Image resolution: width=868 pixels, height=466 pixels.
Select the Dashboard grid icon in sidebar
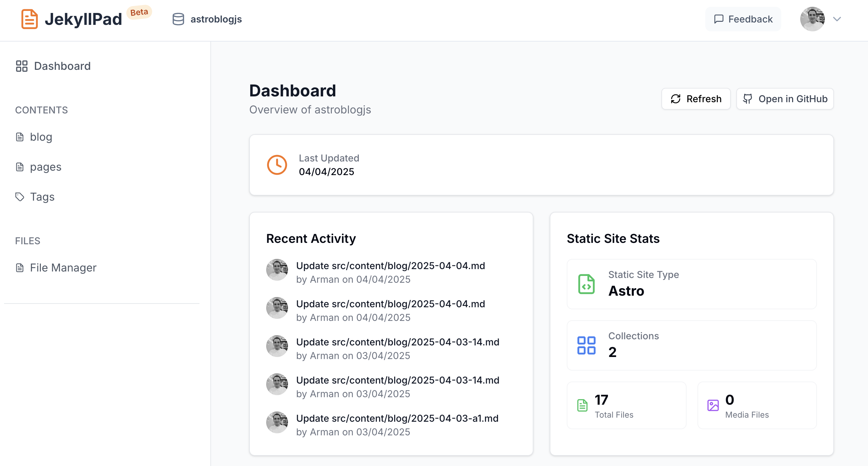tap(22, 66)
